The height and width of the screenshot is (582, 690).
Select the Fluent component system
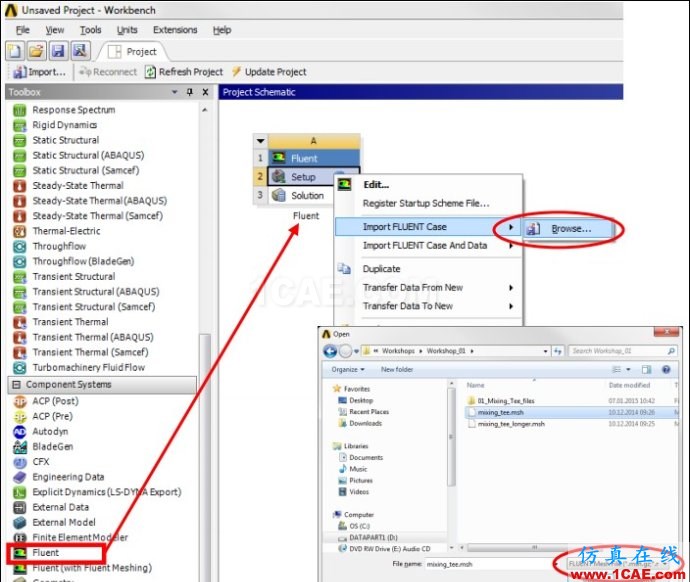pos(45,553)
